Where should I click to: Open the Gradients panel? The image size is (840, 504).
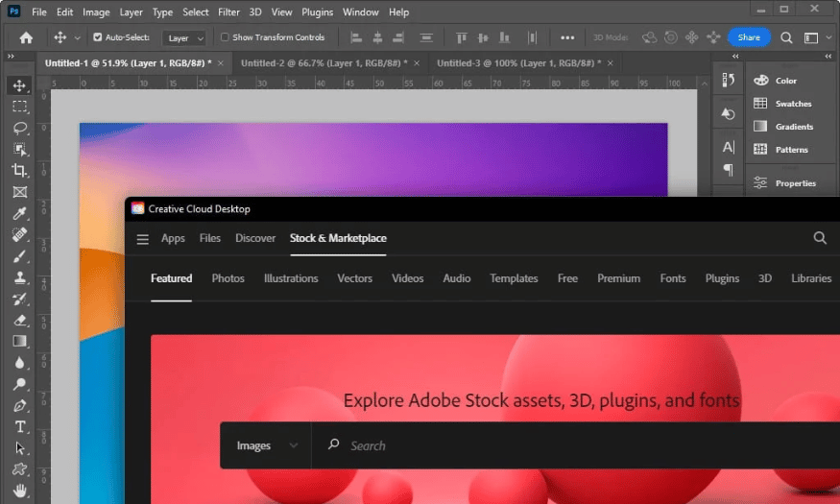coord(793,127)
